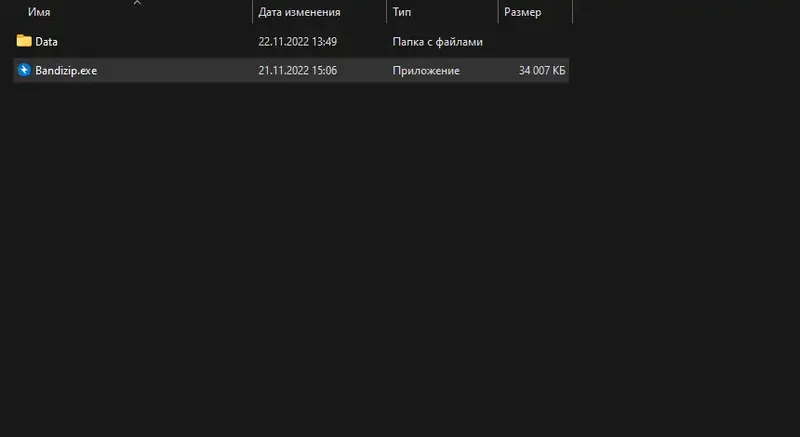
Task: Click the Папка с файлами type cell
Action: pyautogui.click(x=437, y=42)
